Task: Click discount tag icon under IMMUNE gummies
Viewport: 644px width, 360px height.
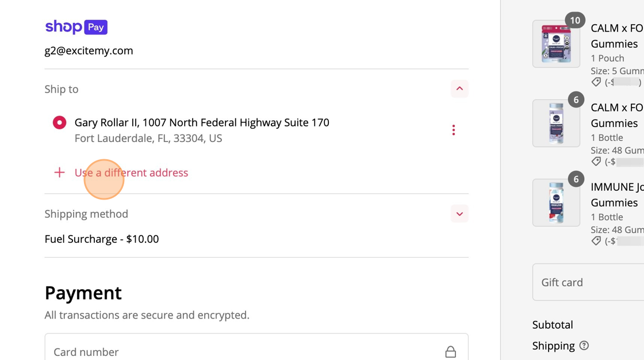Action: click(596, 241)
